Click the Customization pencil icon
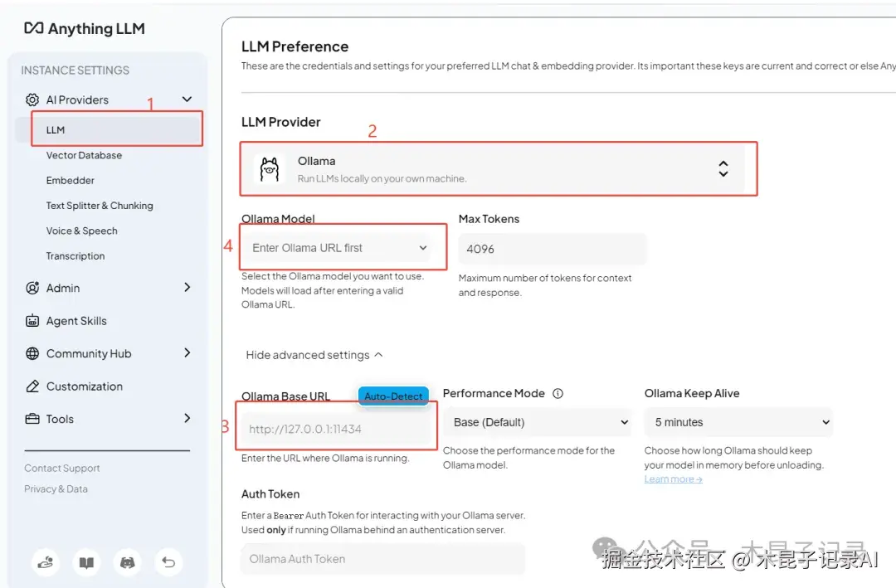The width and height of the screenshot is (896, 588). pyautogui.click(x=32, y=386)
